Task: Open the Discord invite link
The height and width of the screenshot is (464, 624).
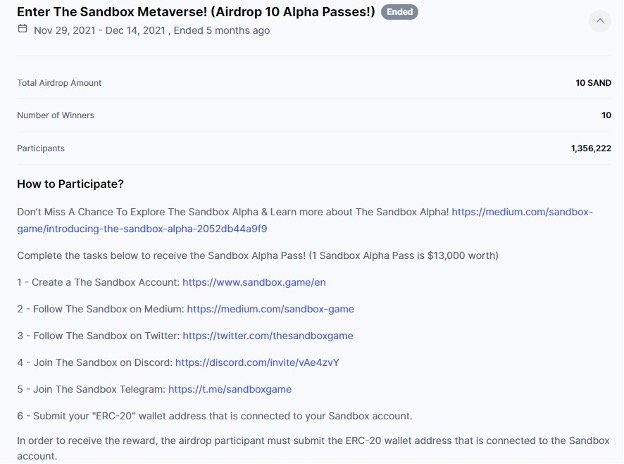Action: coord(257,363)
